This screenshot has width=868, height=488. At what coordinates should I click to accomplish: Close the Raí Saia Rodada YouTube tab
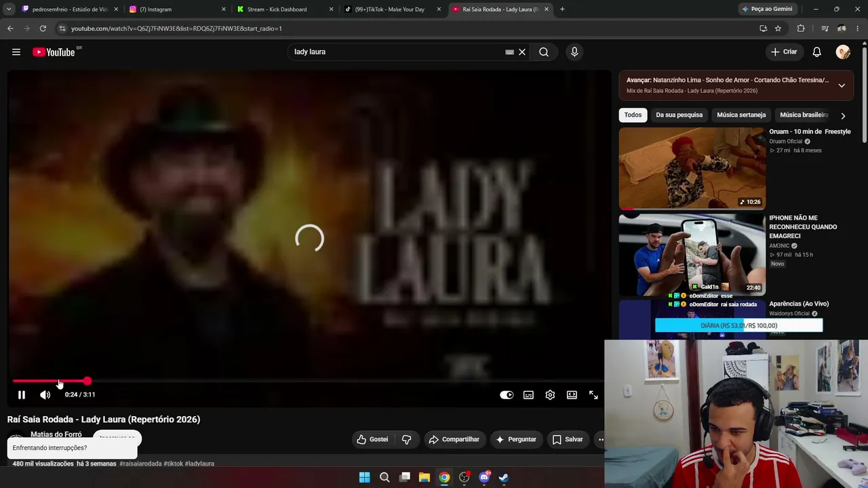click(547, 9)
